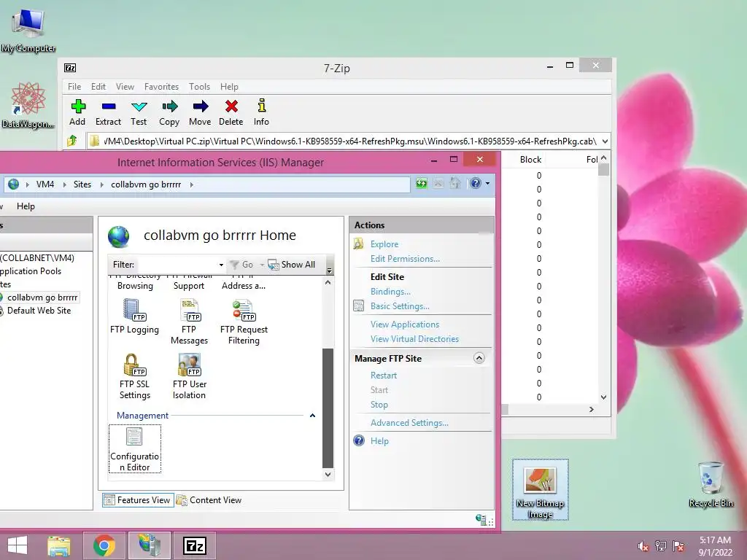This screenshot has height=560, width=747.
Task: Switch to Features View tab
Action: coord(138,500)
